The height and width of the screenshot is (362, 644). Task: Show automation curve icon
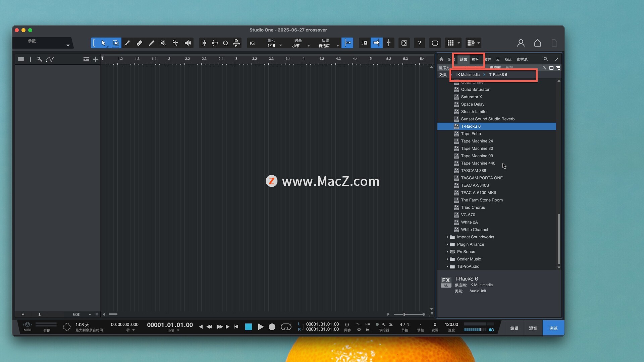(50, 59)
